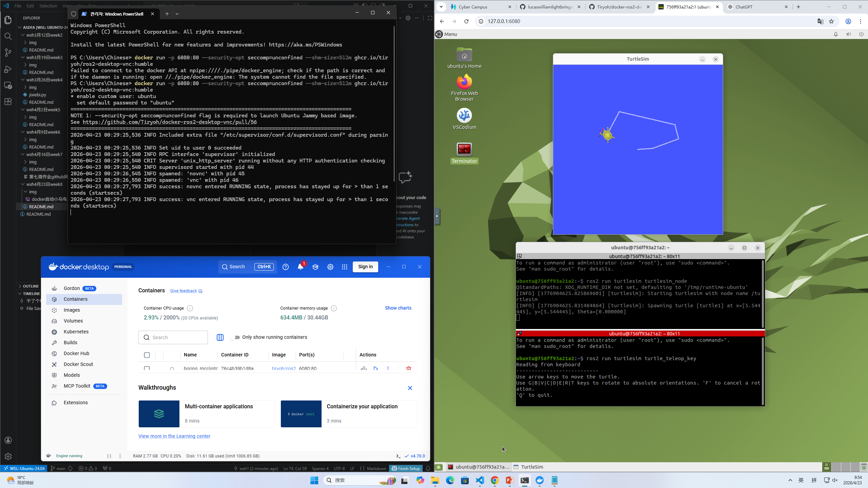Click Docker Desktop global Search box
868x488 pixels.
247,267
